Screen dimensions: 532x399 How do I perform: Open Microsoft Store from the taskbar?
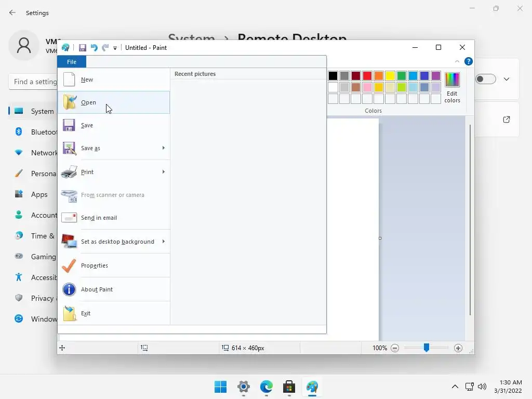289,387
